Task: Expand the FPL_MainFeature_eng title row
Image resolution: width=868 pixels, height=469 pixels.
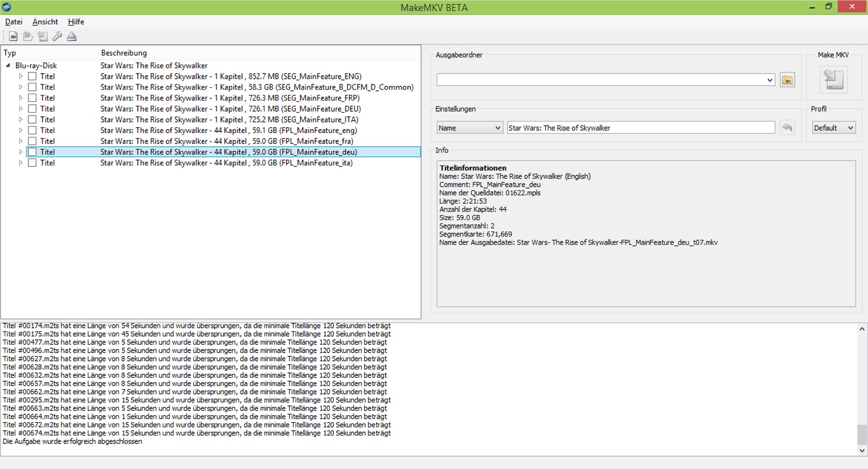Action: pos(21,130)
